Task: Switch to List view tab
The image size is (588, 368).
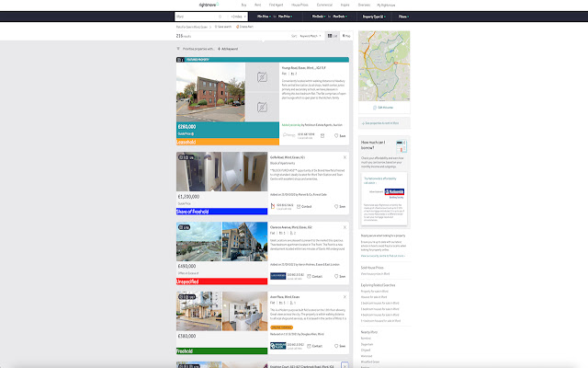Action: click(x=333, y=36)
